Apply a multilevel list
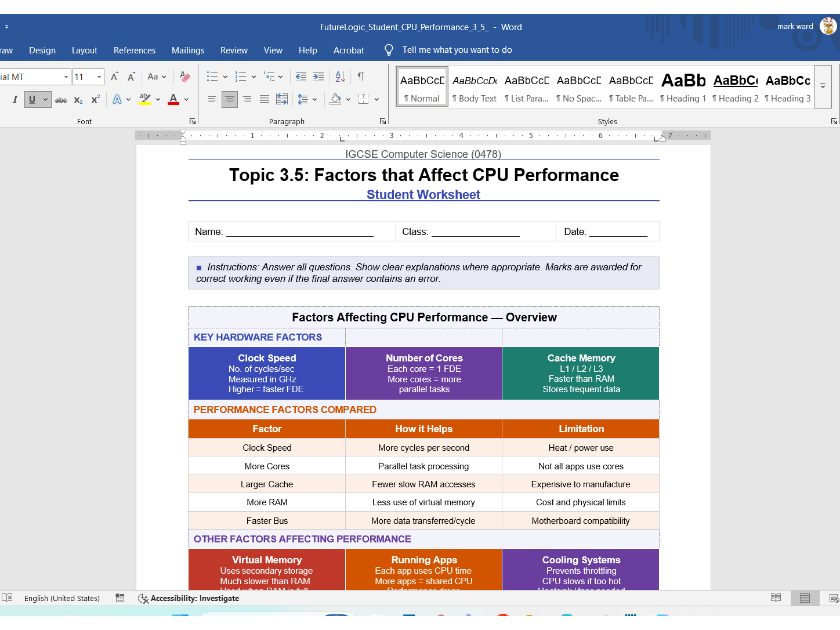 tap(269, 77)
